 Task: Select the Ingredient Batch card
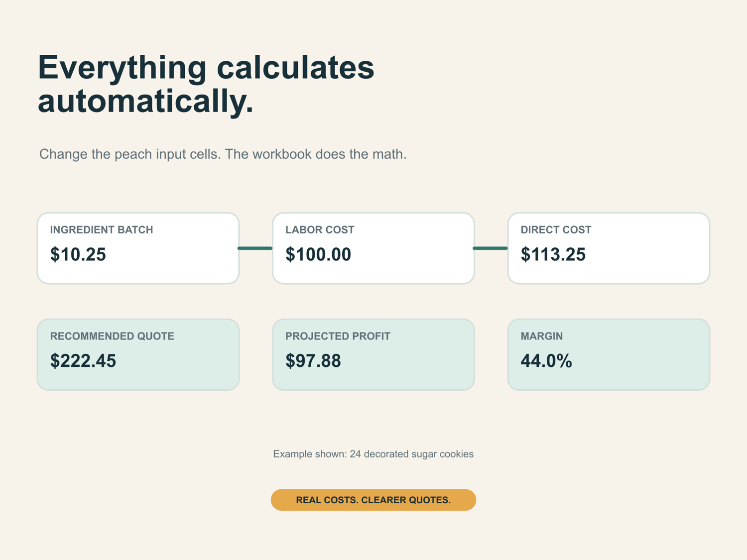tap(138, 248)
